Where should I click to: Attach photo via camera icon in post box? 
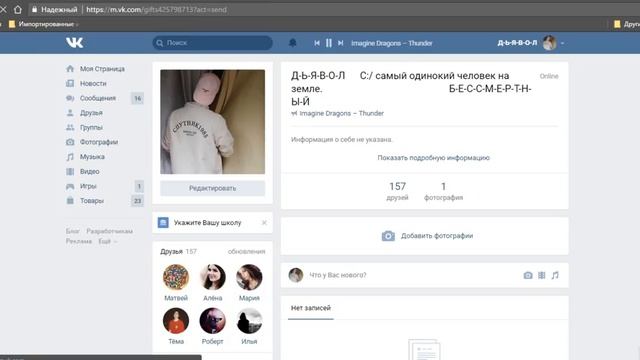(x=528, y=276)
